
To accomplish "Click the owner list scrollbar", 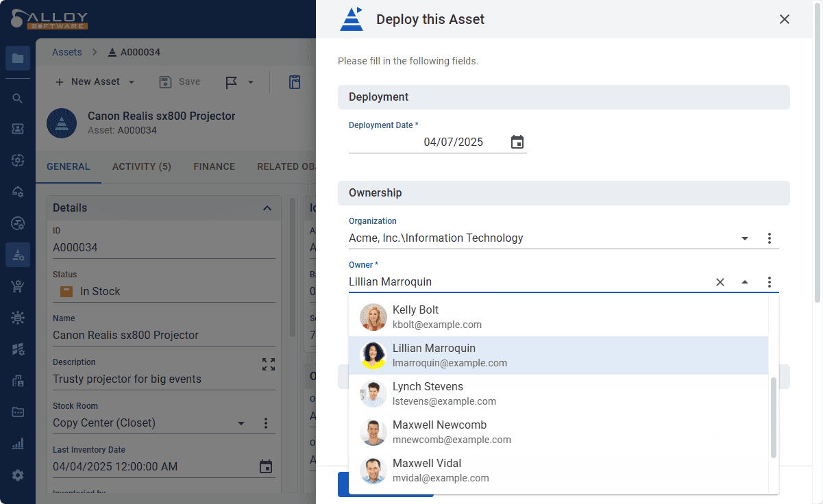I will 774,418.
